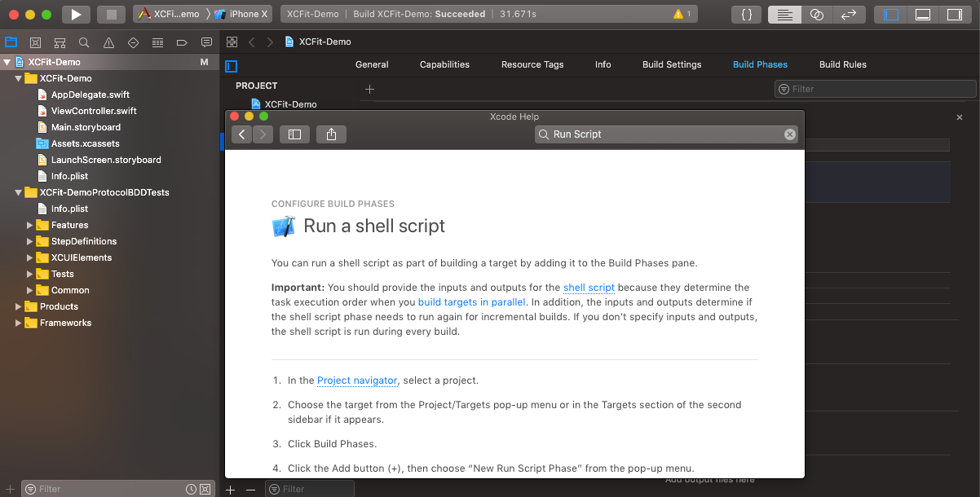
Task: Switch to the Build Settings tab
Action: [672, 64]
